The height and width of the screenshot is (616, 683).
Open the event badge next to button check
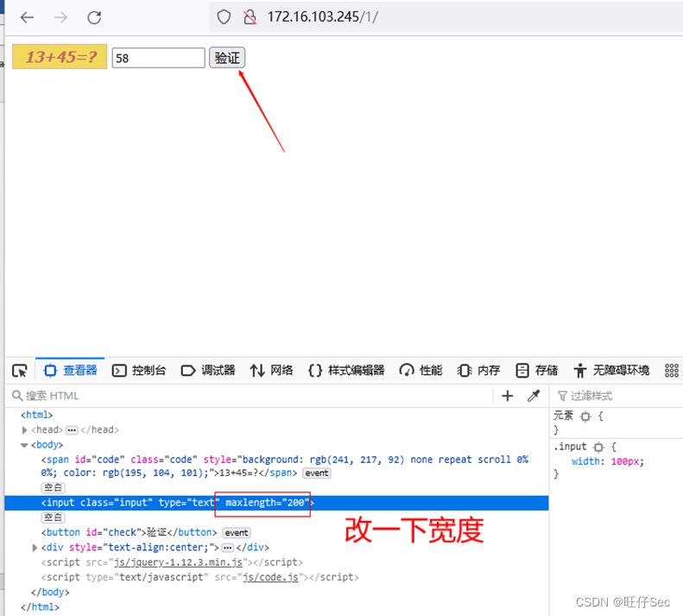coord(237,533)
